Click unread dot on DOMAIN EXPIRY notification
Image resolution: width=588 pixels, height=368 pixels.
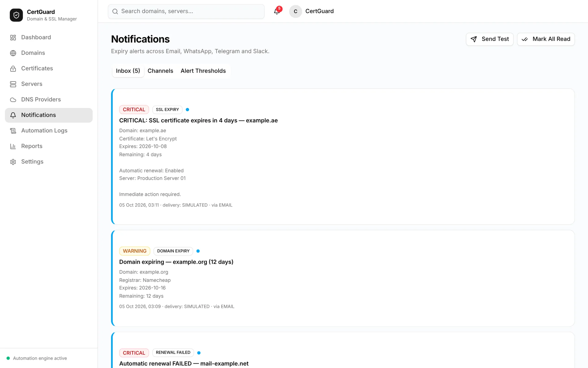coord(198,251)
